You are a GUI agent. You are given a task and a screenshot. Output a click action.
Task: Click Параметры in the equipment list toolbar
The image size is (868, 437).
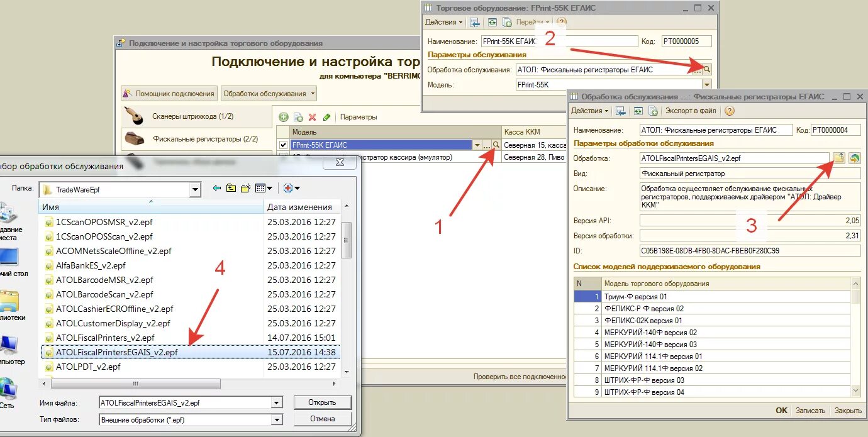tap(359, 117)
